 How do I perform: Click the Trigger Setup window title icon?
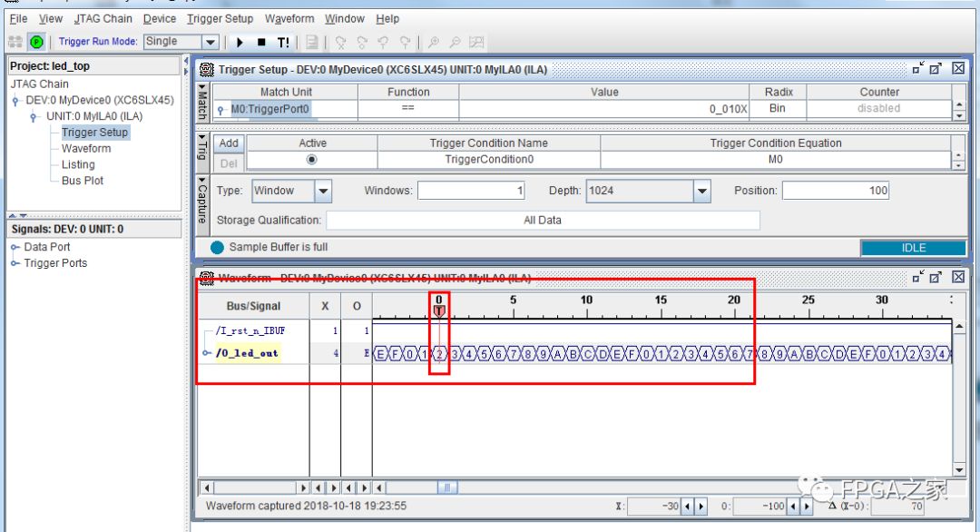[207, 69]
